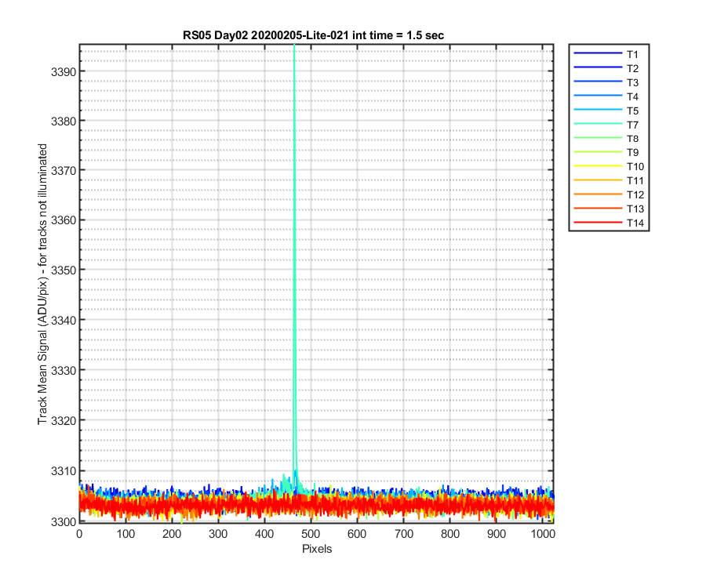706x588 pixels.
Task: Click the 3310 y-axis tick label
Action: (x=64, y=471)
